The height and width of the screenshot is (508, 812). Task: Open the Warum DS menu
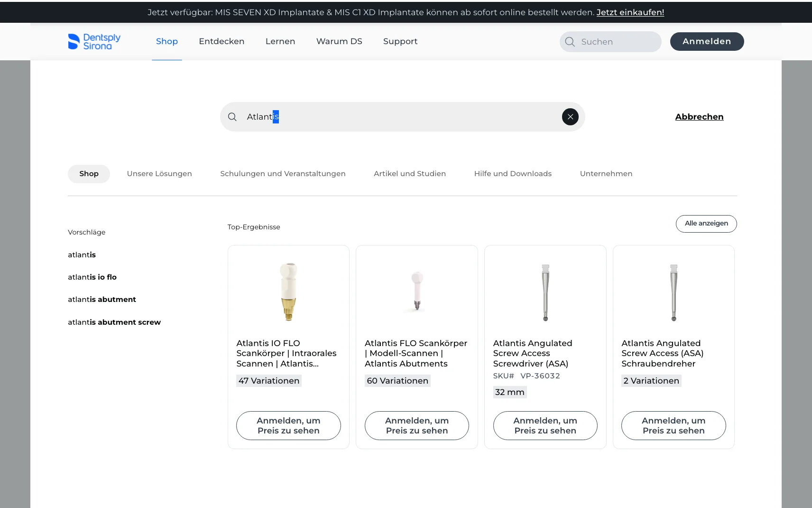tap(339, 41)
